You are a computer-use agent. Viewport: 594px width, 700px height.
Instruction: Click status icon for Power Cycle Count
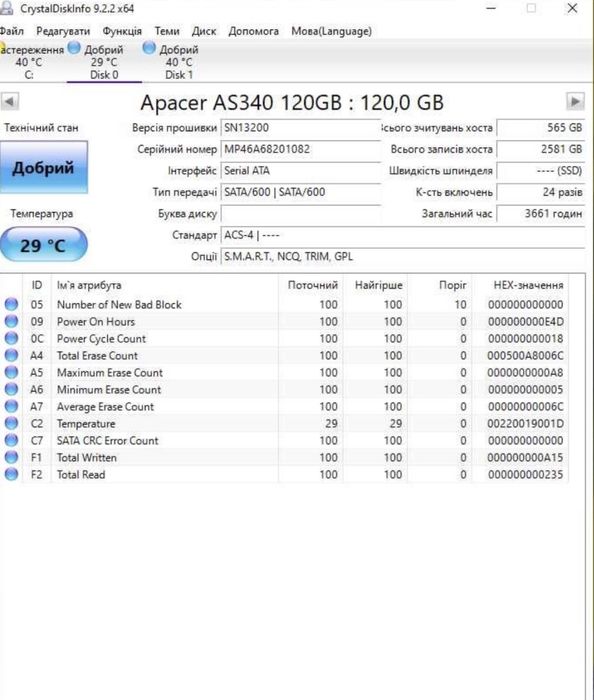[x=11, y=338]
